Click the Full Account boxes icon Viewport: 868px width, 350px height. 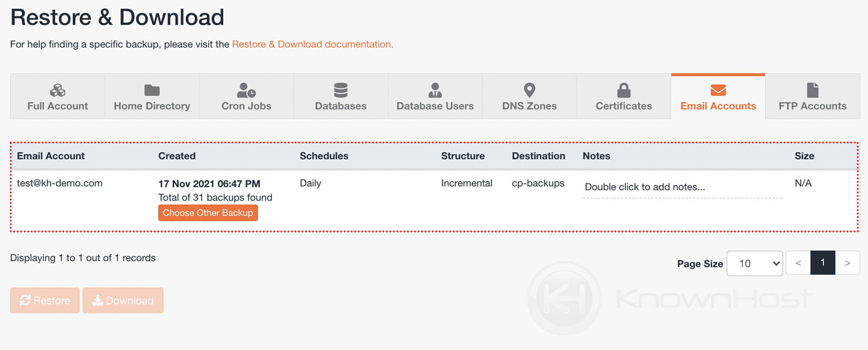point(57,90)
